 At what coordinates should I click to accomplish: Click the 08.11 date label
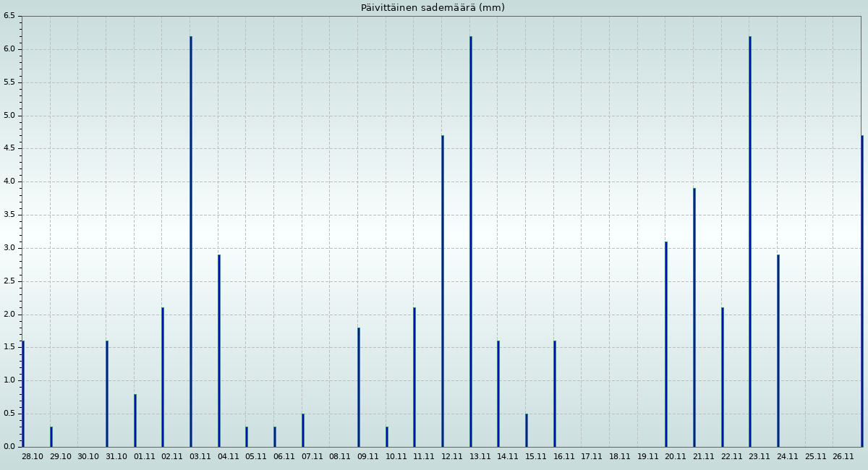[x=340, y=456]
